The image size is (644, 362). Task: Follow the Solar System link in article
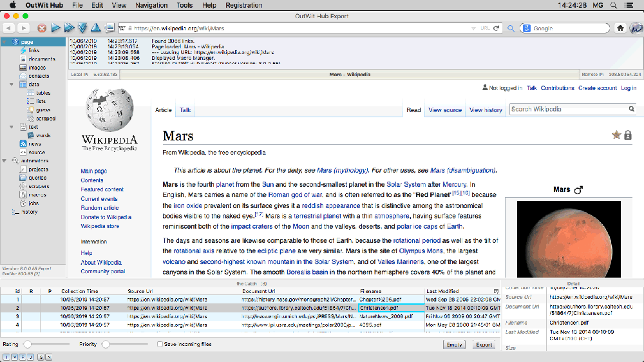(x=406, y=184)
